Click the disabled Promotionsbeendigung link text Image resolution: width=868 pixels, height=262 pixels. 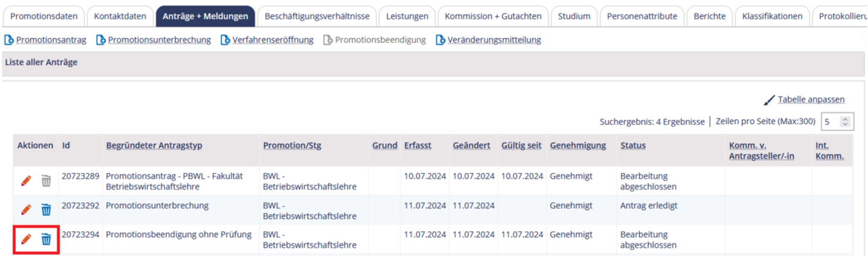tap(380, 40)
